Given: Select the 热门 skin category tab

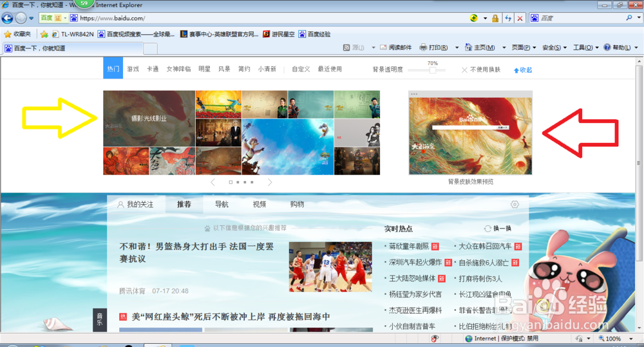Looking at the screenshot, I should pyautogui.click(x=113, y=69).
